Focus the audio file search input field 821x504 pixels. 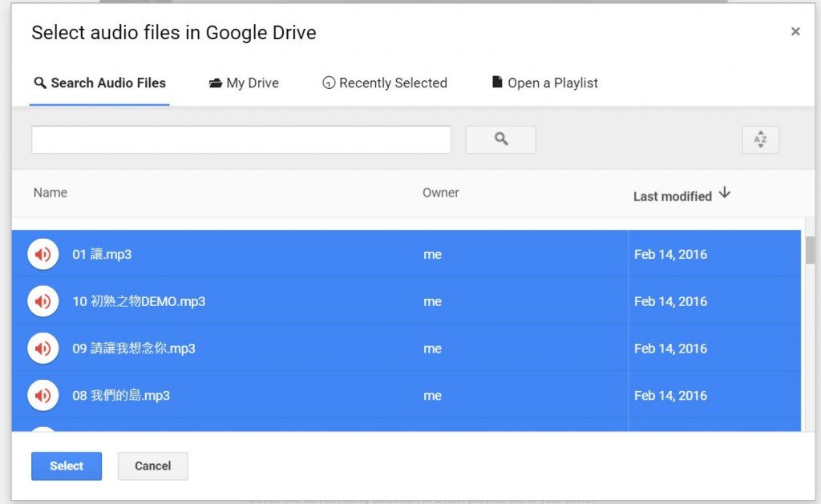click(x=241, y=139)
